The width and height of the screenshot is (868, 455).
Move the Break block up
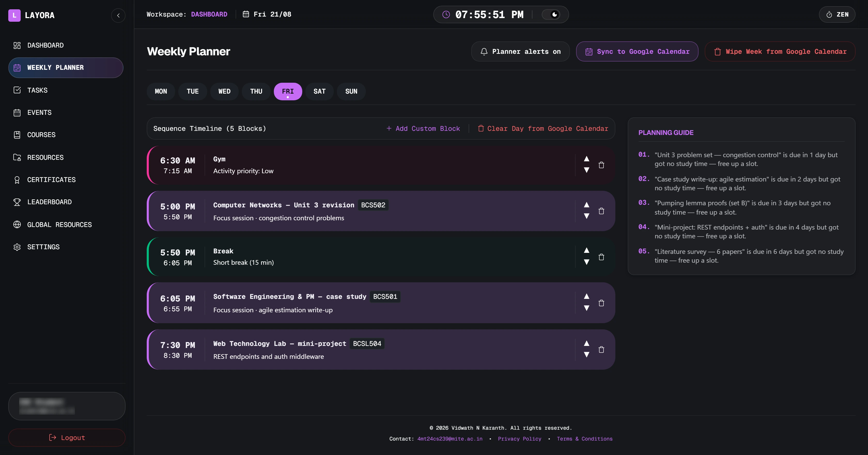point(586,250)
